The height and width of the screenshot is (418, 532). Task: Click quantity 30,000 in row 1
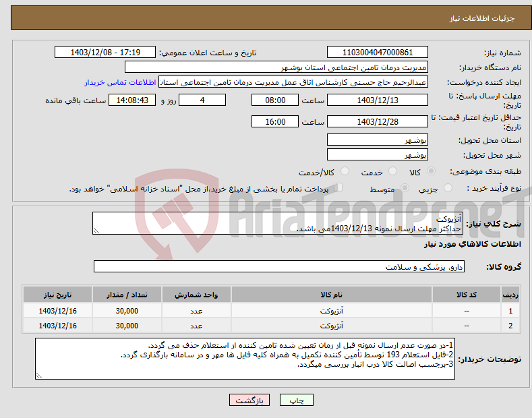[127, 311]
